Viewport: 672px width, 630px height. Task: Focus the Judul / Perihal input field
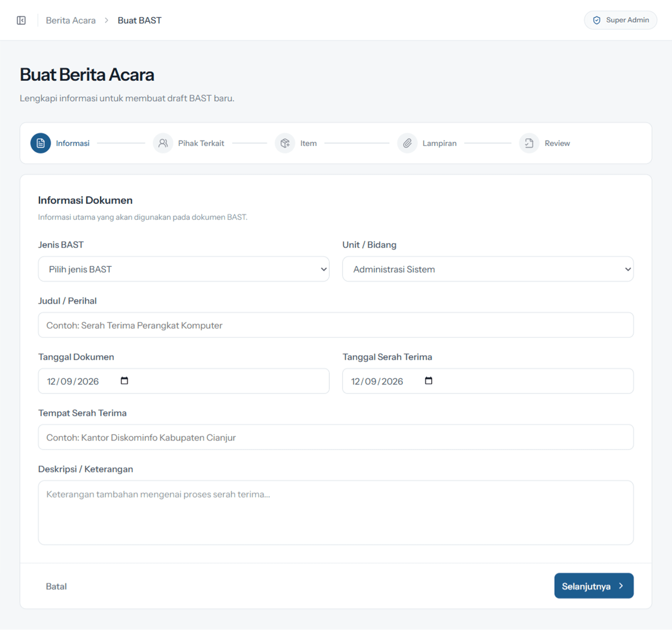336,325
